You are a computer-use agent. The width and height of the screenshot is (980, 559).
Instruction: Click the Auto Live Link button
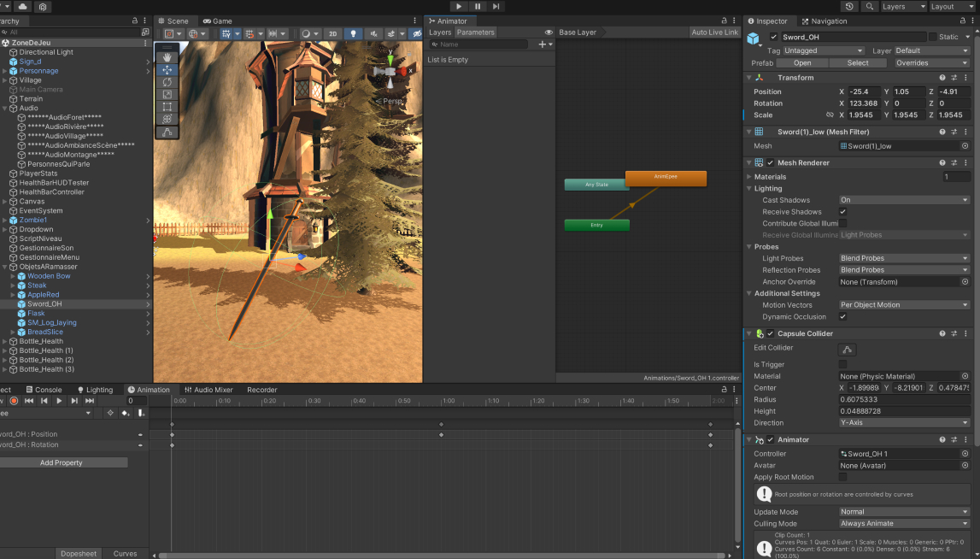714,32
